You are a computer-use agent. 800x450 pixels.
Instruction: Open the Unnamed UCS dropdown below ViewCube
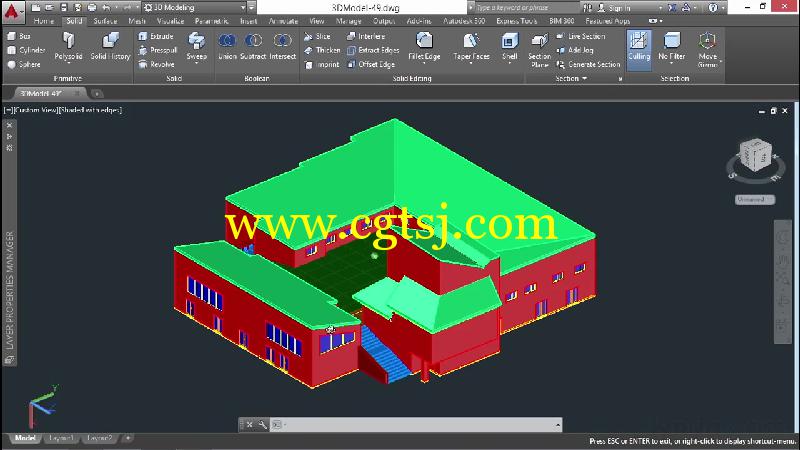click(x=755, y=199)
